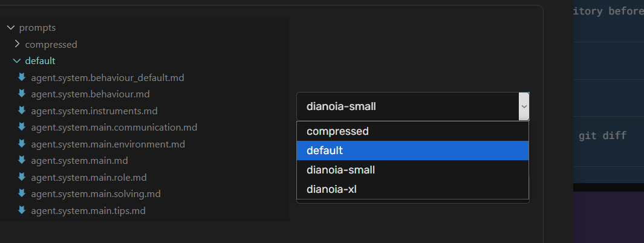This screenshot has height=243, width=644.
Task: Collapse the default folder chevron
Action: pyautogui.click(x=17, y=60)
